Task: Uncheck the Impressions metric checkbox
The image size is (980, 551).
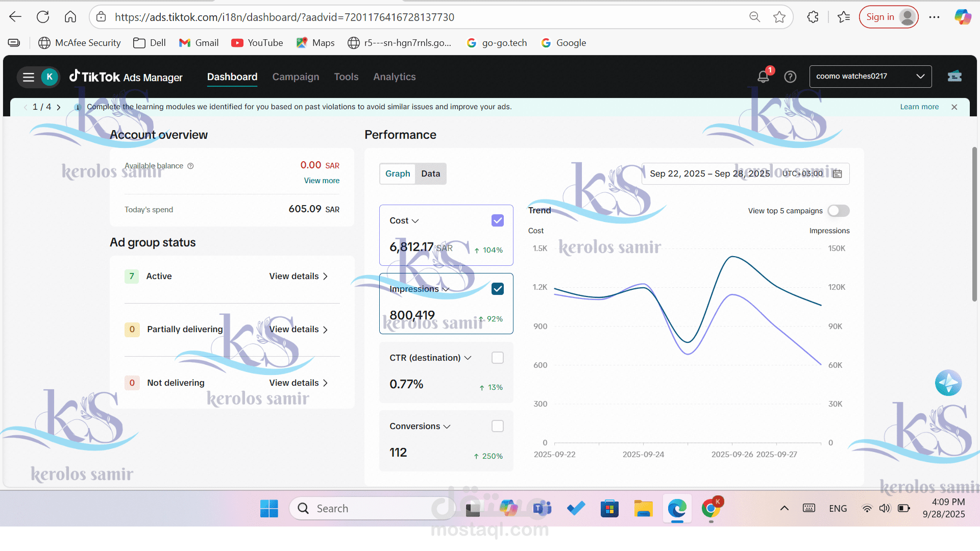Action: click(497, 288)
